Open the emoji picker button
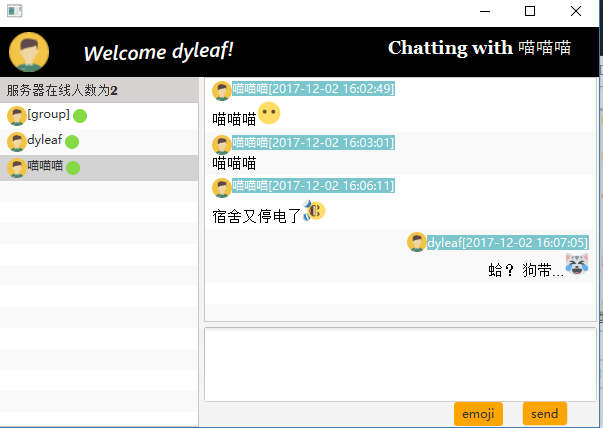The width and height of the screenshot is (603, 428). click(x=478, y=414)
